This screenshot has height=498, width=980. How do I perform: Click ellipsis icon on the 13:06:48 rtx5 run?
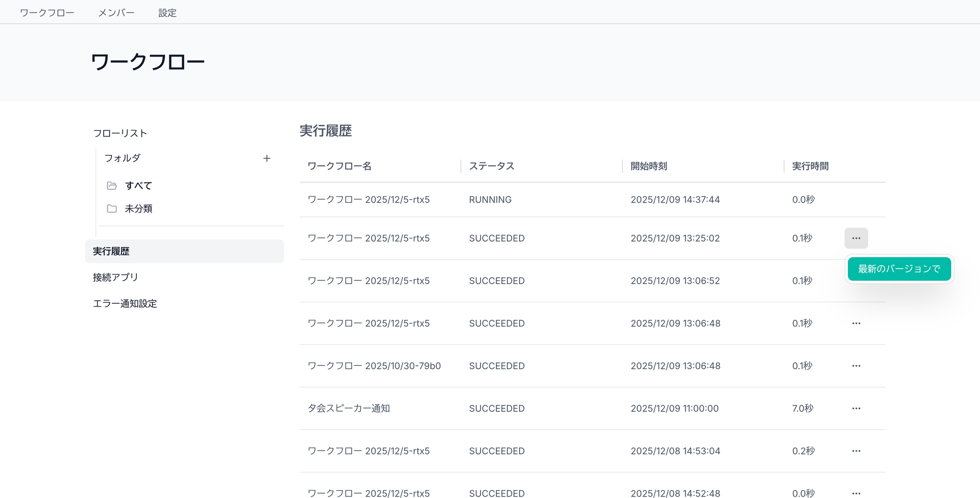856,324
